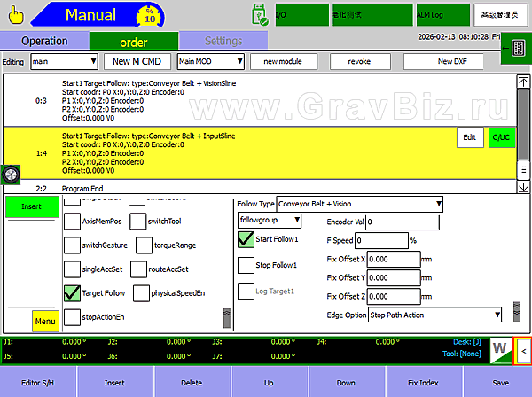
Task: Click the speed percentage gauge showing 10
Action: tap(149, 15)
